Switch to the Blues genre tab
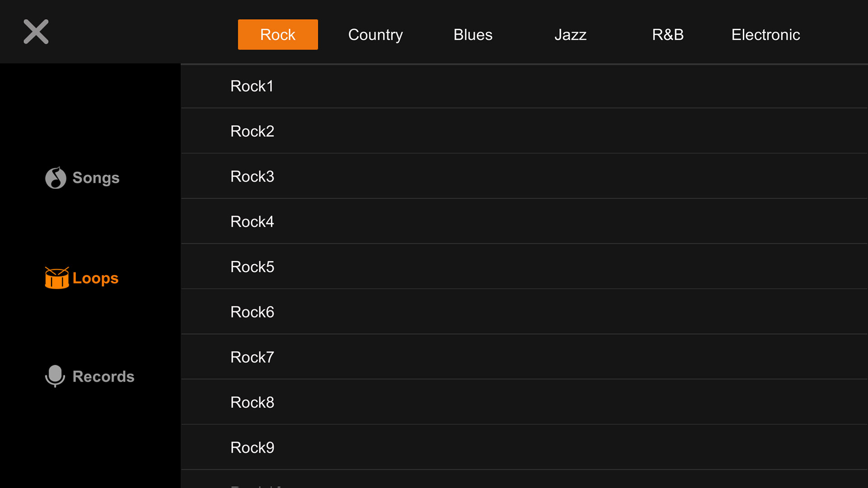Viewport: 868px width, 488px height. (x=473, y=34)
